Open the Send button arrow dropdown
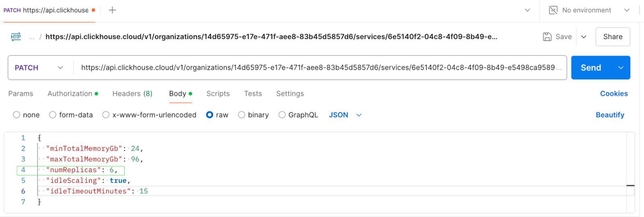Viewport: 644px width, 217px height. click(621, 68)
